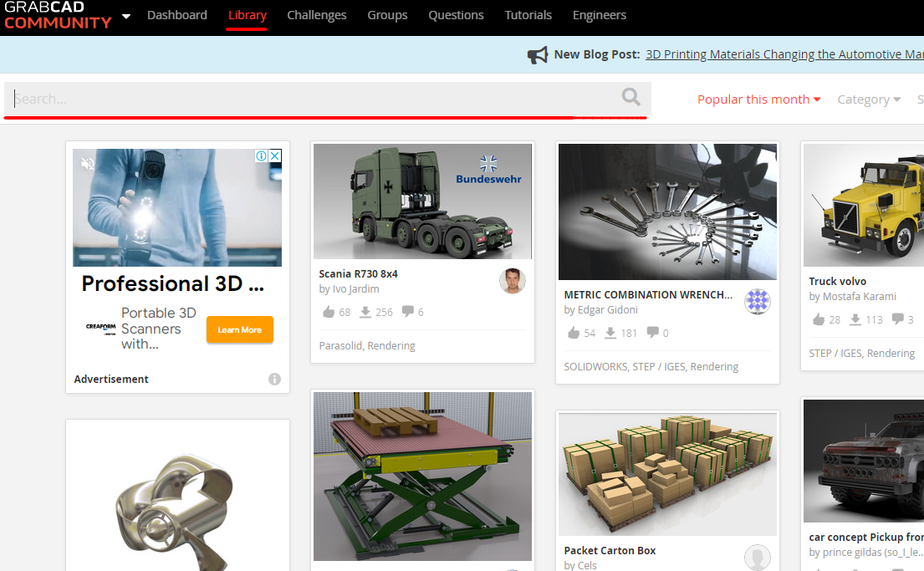Open comments on Scania R730 8x4
This screenshot has width=924, height=571.
[408, 311]
